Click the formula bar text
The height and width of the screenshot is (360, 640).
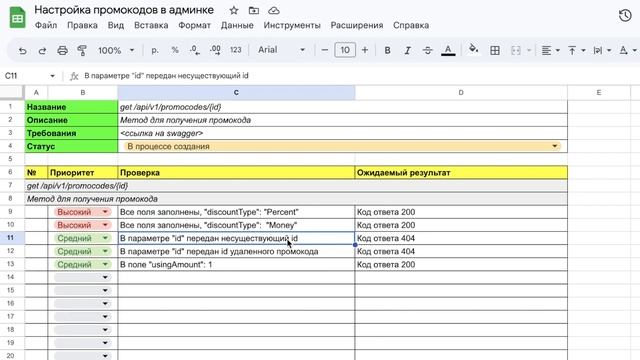166,76
